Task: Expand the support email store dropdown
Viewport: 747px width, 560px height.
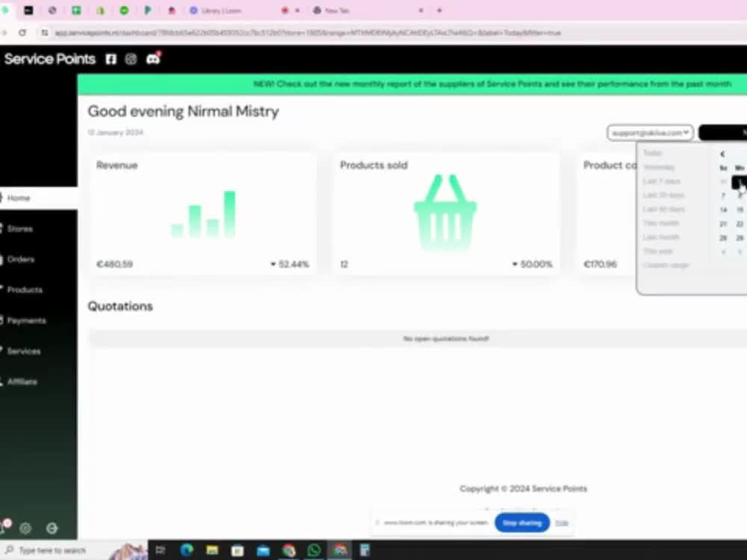Action: [x=650, y=132]
